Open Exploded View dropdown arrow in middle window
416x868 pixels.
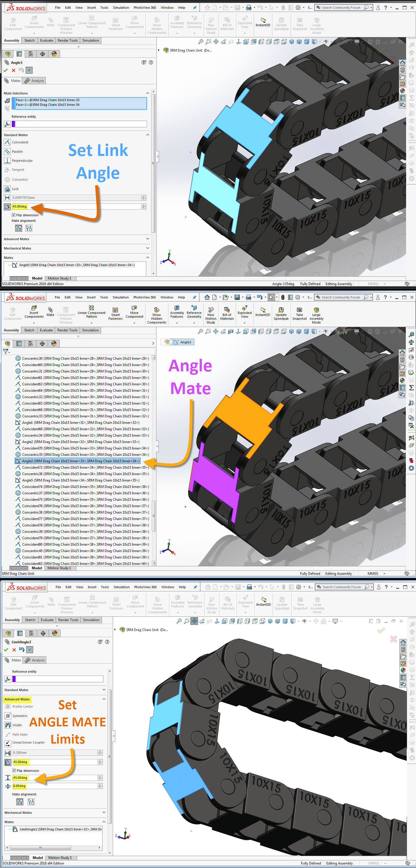pyautogui.click(x=244, y=323)
